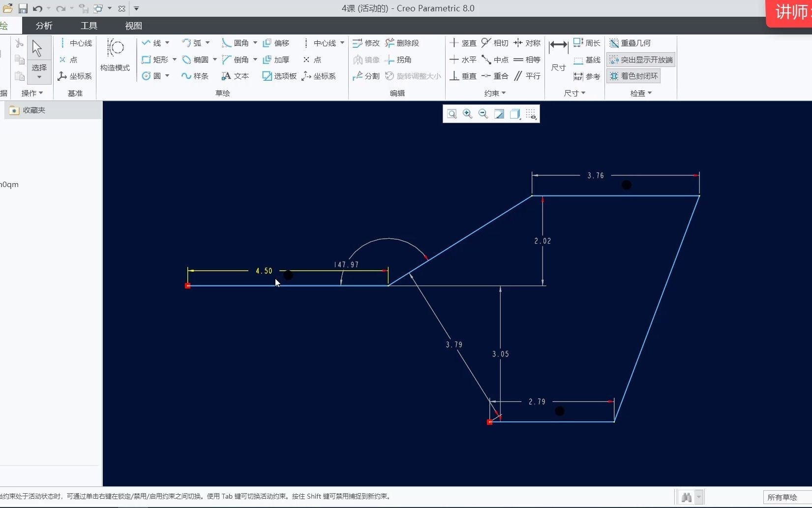Select the 线 line tool
Screen dimensions: 812x508
[151, 43]
